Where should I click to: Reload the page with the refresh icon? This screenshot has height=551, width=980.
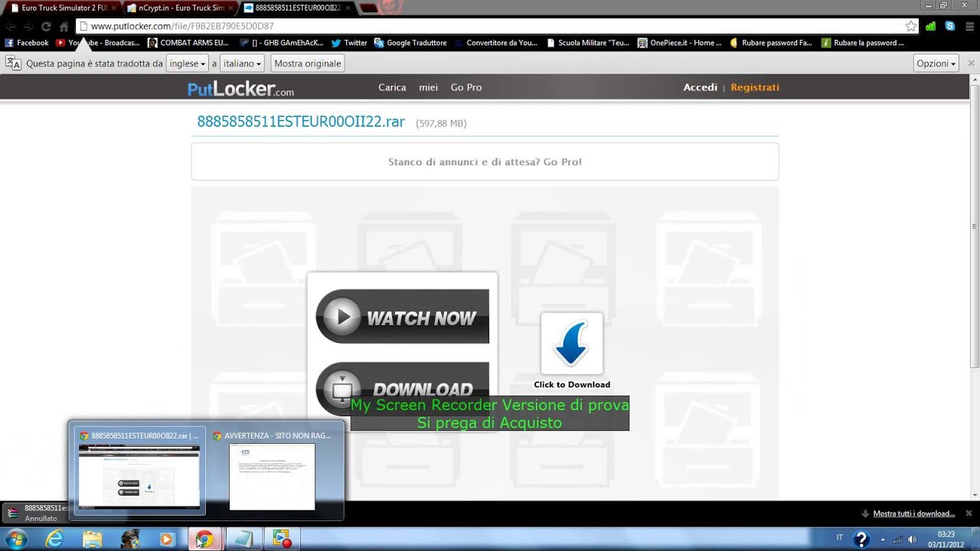tap(46, 26)
